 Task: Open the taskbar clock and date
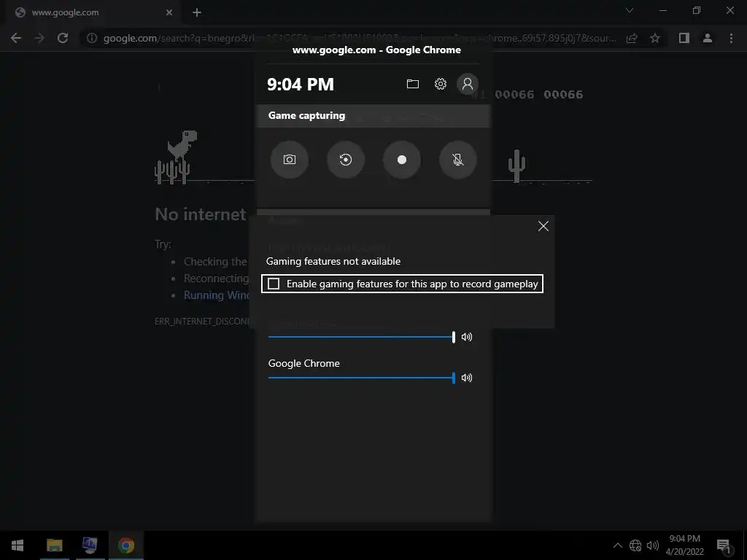(x=684, y=545)
